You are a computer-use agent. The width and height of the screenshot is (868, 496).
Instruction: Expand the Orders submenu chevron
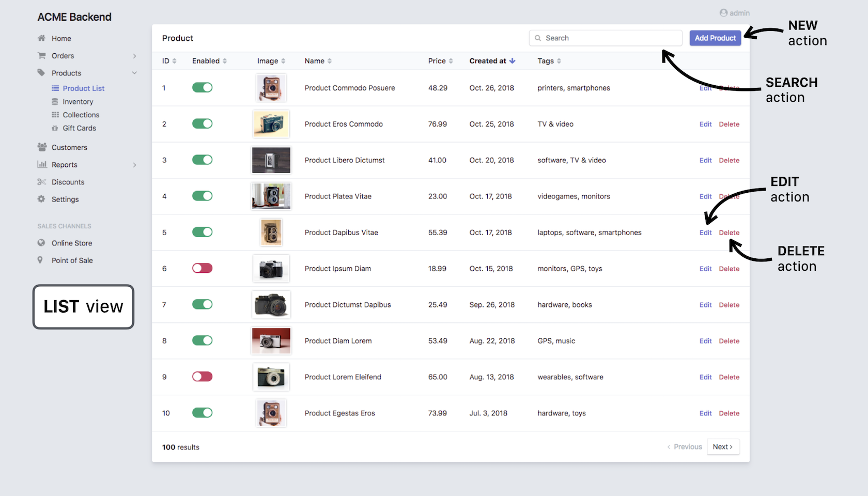tap(134, 56)
